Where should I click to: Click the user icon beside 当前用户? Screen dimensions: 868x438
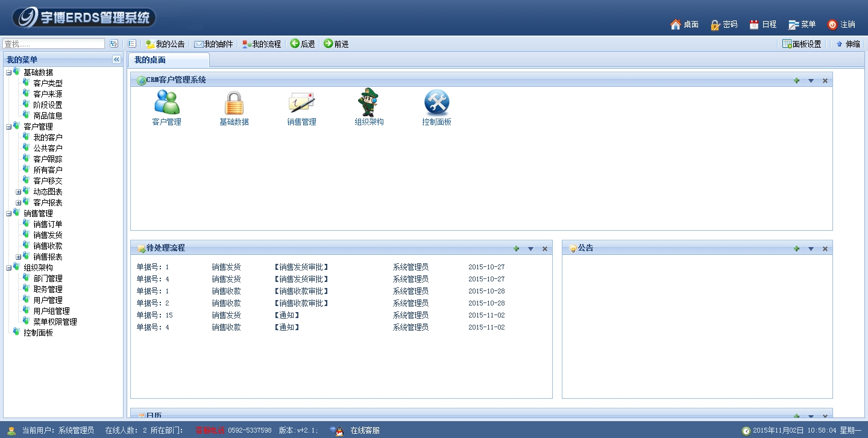[x=11, y=431]
